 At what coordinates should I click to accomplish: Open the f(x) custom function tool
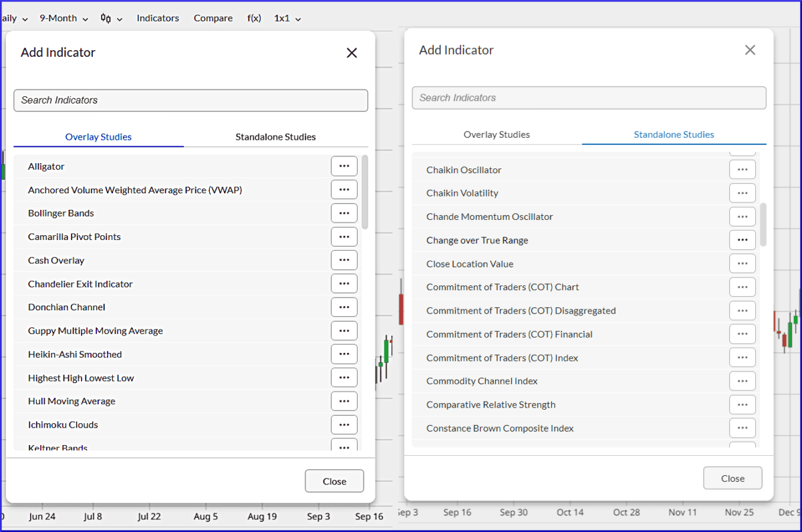(254, 18)
